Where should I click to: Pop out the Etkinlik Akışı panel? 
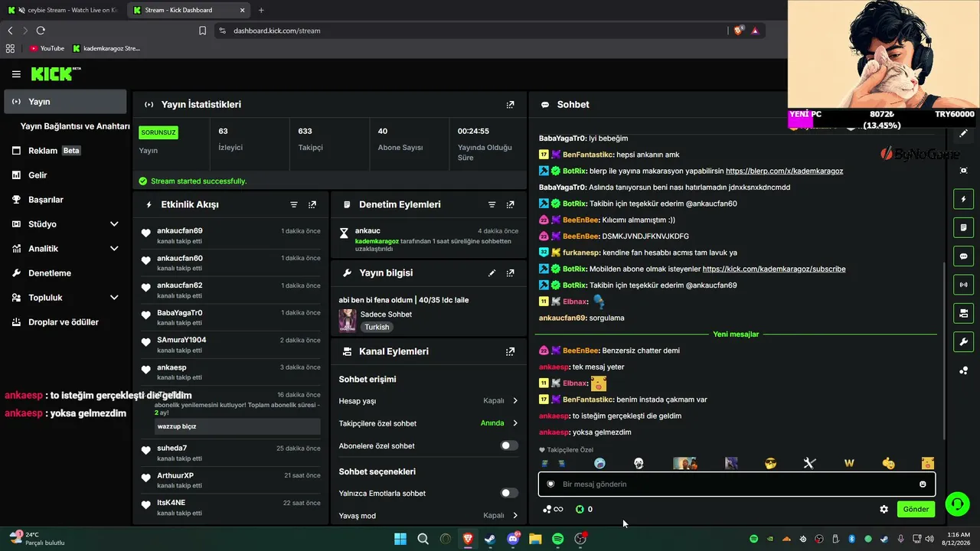click(x=312, y=204)
